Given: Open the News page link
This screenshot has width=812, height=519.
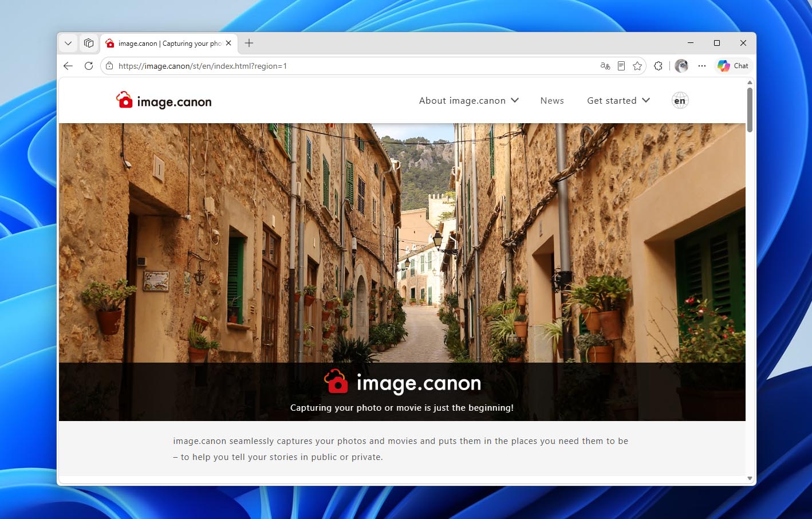Looking at the screenshot, I should point(552,101).
